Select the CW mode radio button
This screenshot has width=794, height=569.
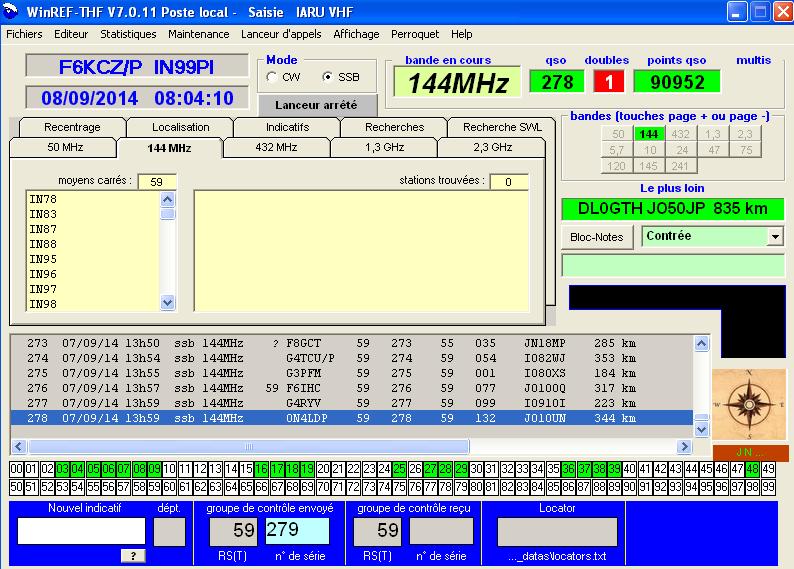272,77
